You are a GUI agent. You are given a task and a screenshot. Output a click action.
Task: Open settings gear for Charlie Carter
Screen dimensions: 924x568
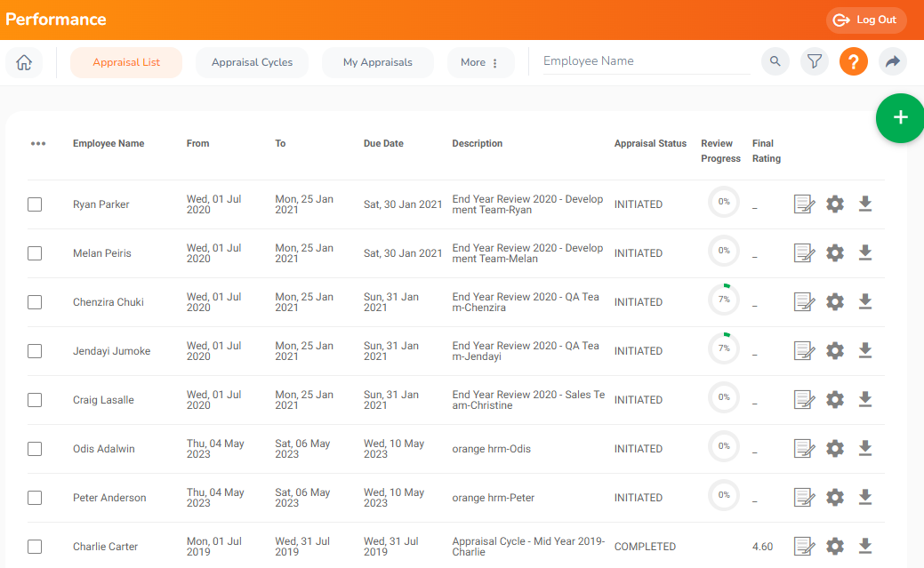835,547
